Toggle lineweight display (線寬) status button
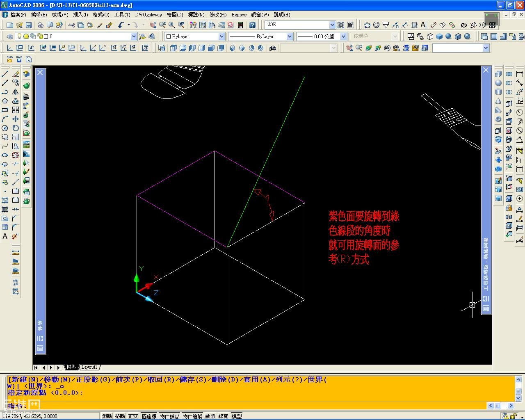The width and height of the screenshot is (525, 420). (x=223, y=416)
